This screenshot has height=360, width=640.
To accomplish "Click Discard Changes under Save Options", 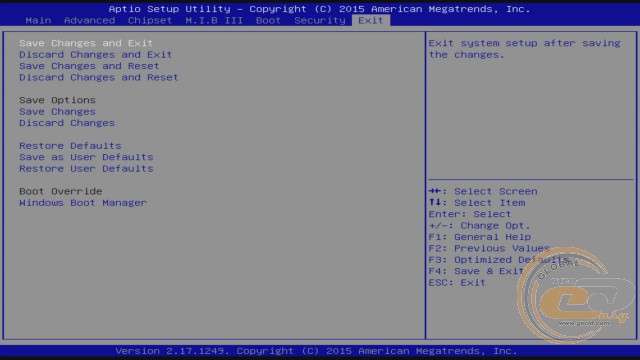I will click(67, 123).
